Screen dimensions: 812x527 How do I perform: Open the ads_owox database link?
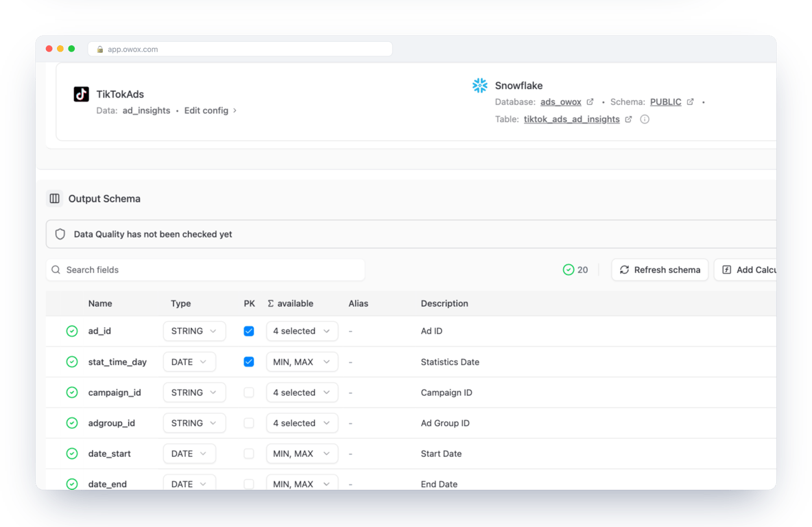[x=561, y=102]
